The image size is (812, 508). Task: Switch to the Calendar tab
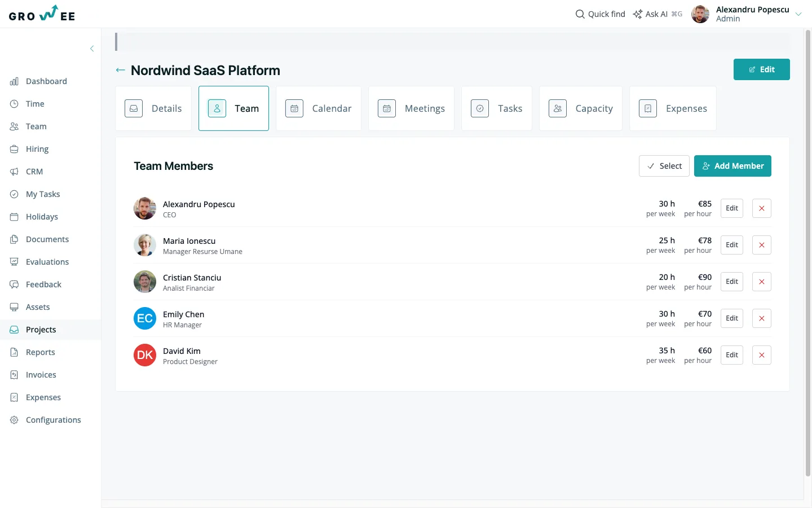tap(319, 108)
